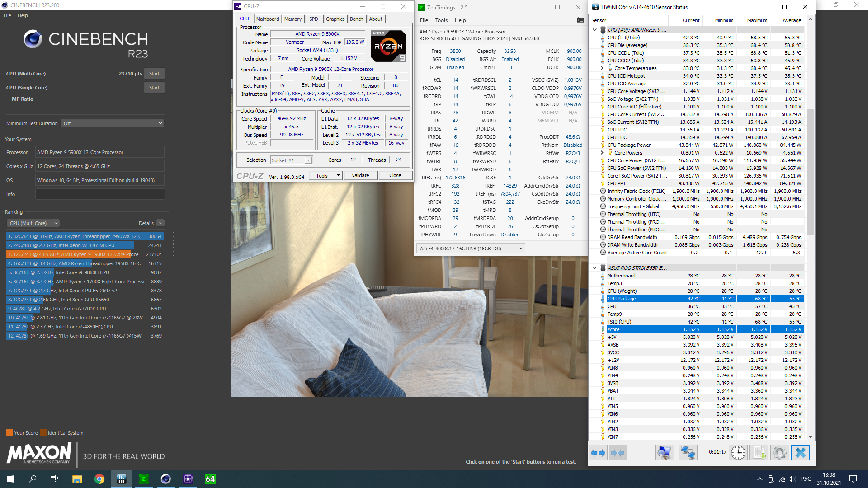The height and width of the screenshot is (488, 868).
Task: Click the CPU-Z Validate button
Action: click(x=360, y=175)
